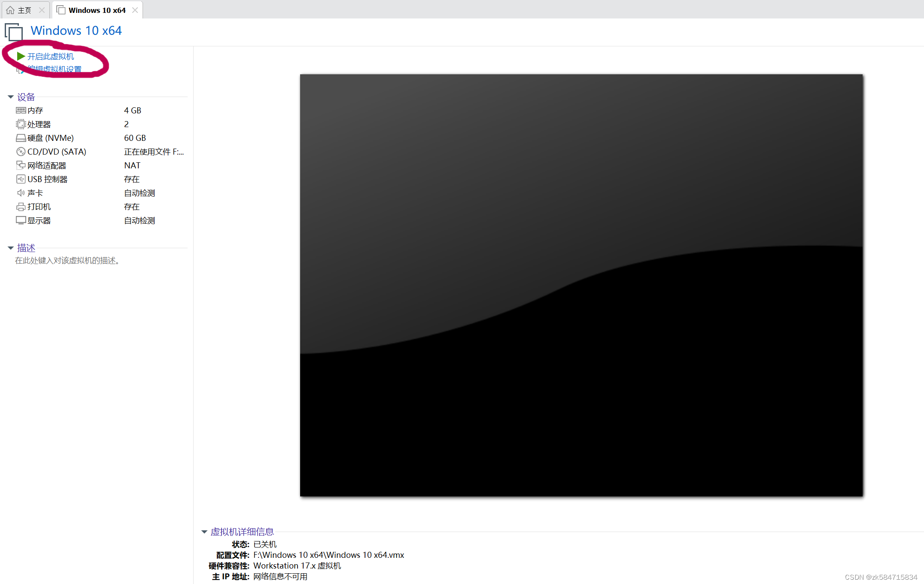Viewport: 924px width, 584px height.
Task: Click the 自动检测 value for 声卡
Action: [140, 193]
